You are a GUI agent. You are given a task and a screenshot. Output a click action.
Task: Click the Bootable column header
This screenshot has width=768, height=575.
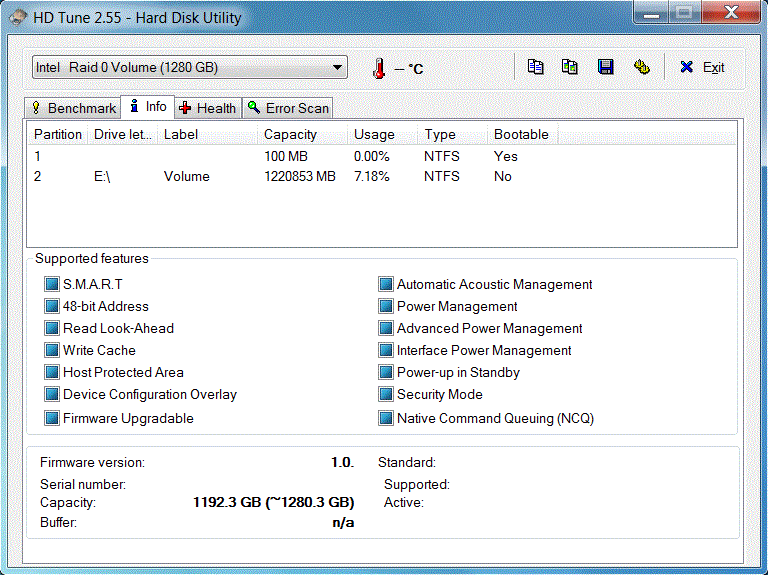point(523,134)
